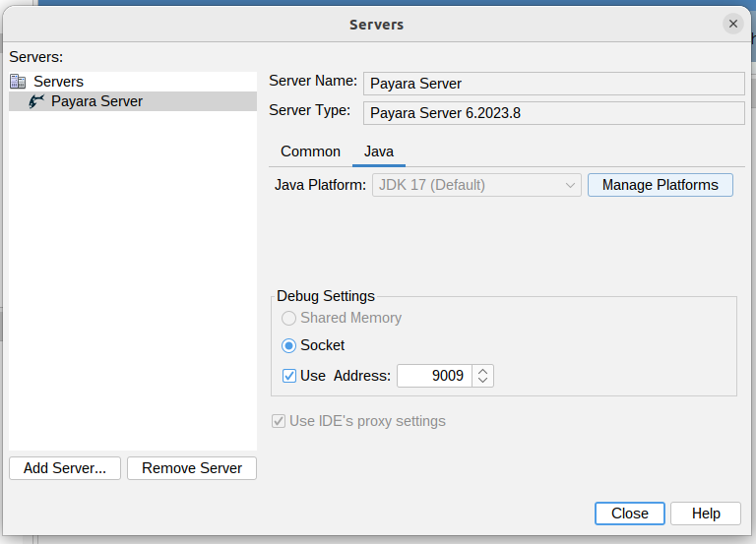Select the Socket radio button
This screenshot has height=544, width=756.
289,345
